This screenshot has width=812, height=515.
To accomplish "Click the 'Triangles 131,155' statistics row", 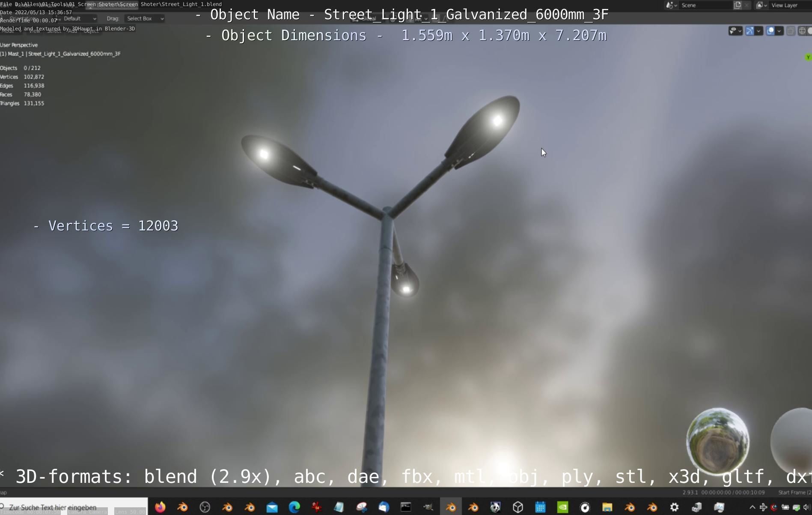I will tap(22, 103).
